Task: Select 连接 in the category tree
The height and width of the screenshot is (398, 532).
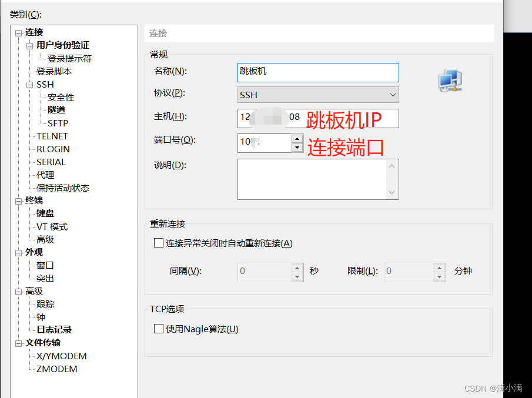Action: pos(34,32)
